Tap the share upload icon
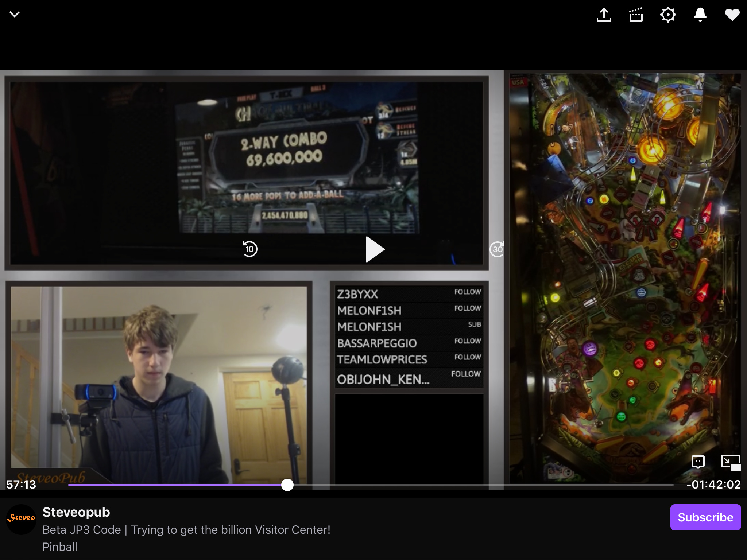Image resolution: width=747 pixels, height=560 pixels. point(604,15)
